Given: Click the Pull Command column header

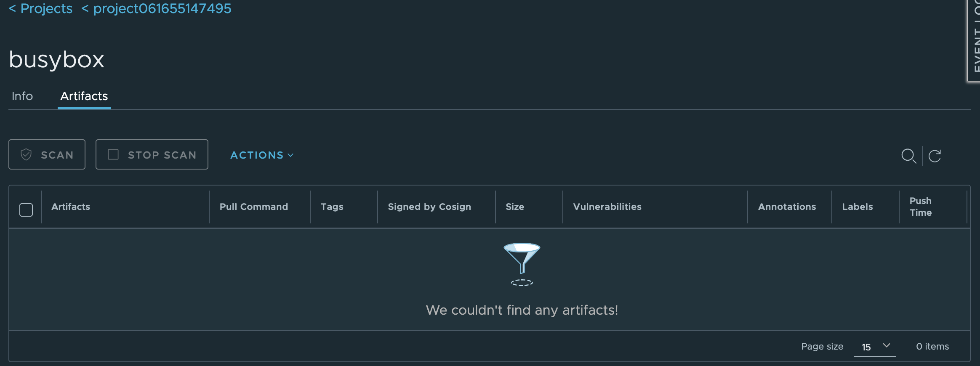Looking at the screenshot, I should pos(254,207).
